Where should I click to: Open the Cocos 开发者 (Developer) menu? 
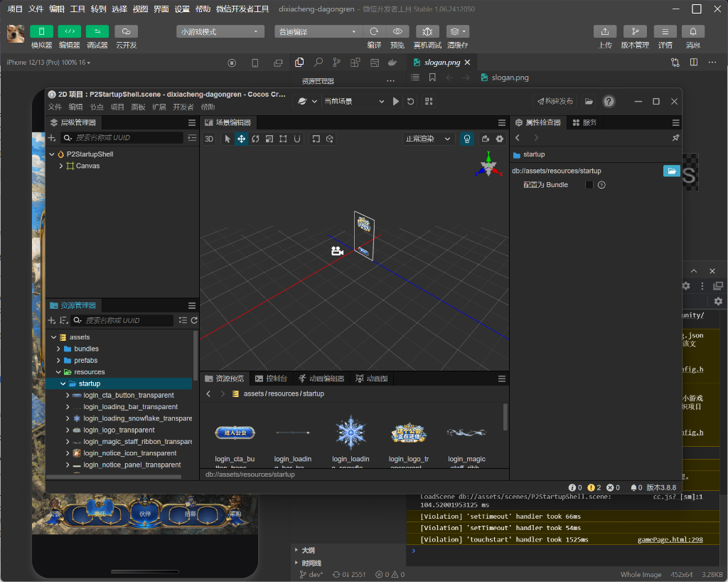[183, 107]
